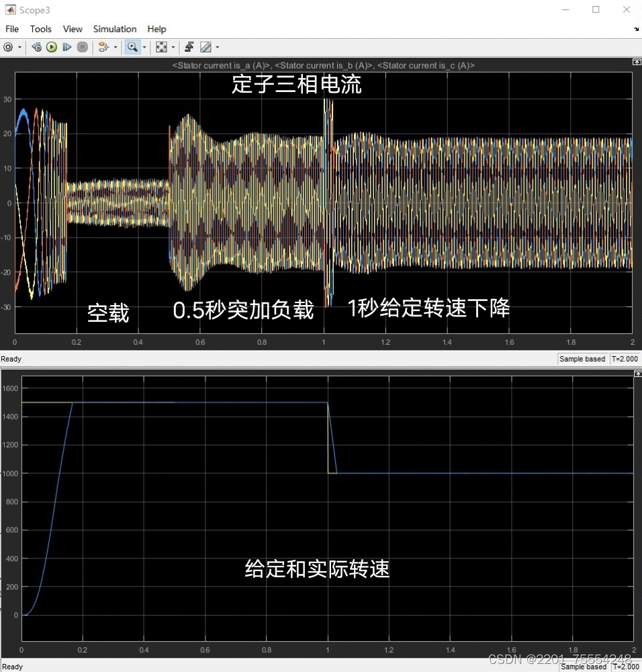Click the Step Forward simulation button
Viewport: 642px width, 672px height.
pos(66,47)
